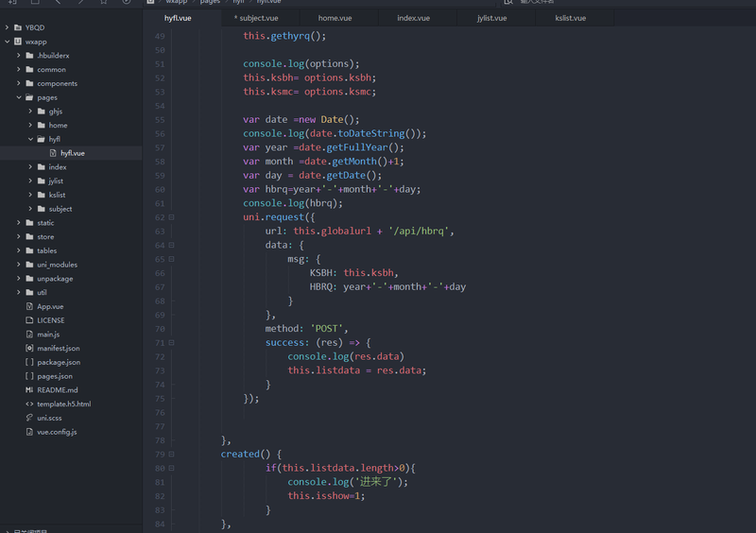Open README.md from the file tree
The image size is (756, 533).
click(58, 389)
